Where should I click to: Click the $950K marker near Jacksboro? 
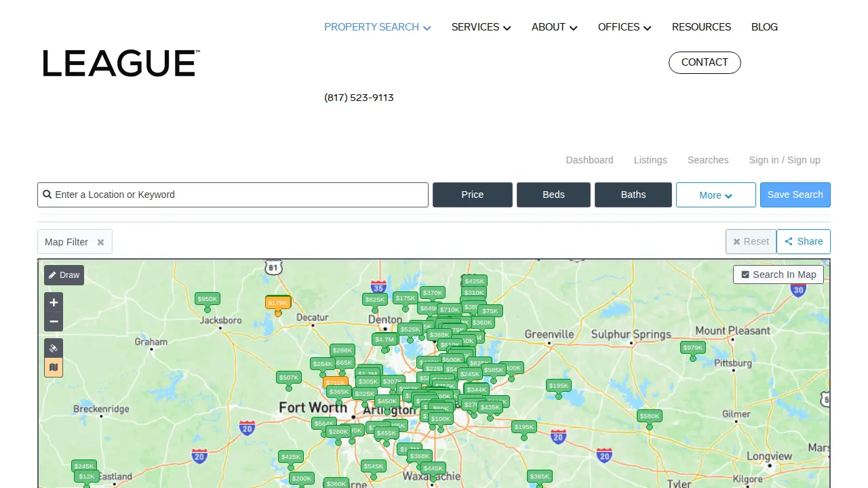coord(208,299)
